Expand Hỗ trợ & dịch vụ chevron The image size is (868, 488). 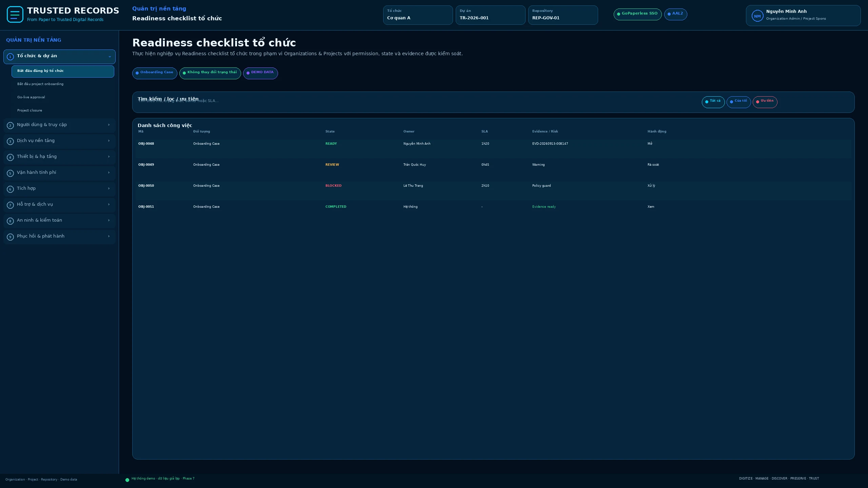point(109,204)
